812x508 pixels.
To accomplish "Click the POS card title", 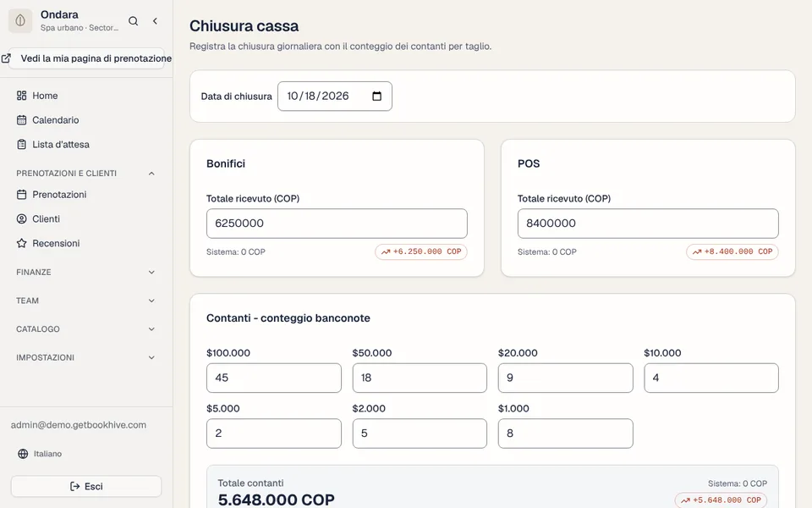I will click(529, 163).
